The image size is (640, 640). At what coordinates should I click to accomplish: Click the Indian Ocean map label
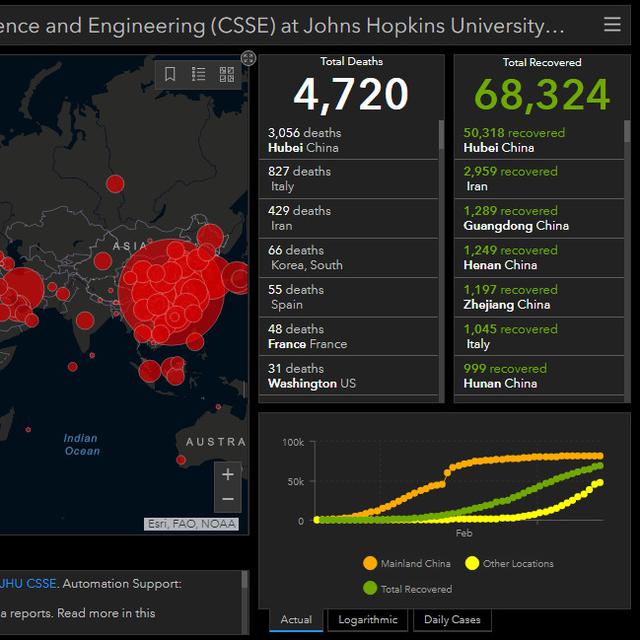[82, 444]
